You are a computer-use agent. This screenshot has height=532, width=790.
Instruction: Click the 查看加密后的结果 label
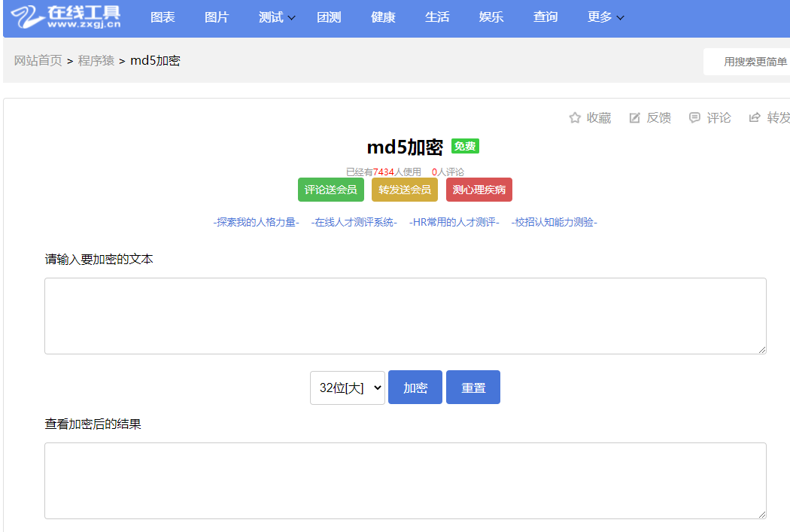[93, 424]
